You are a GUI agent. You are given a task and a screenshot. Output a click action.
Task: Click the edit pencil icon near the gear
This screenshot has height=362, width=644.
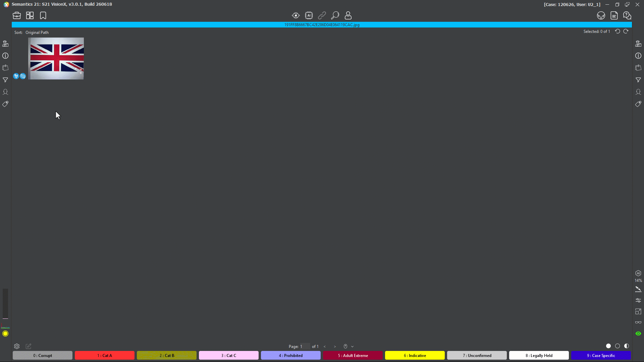point(29,346)
